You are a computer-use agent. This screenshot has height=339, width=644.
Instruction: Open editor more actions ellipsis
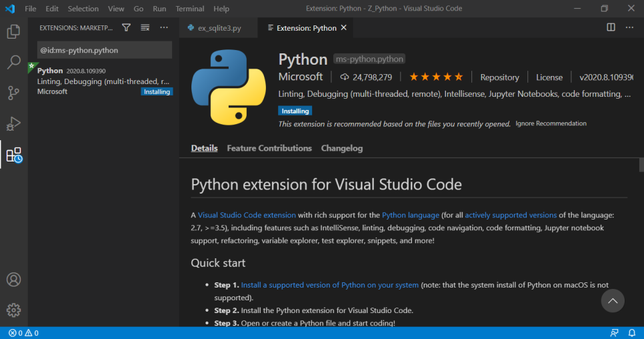point(629,27)
